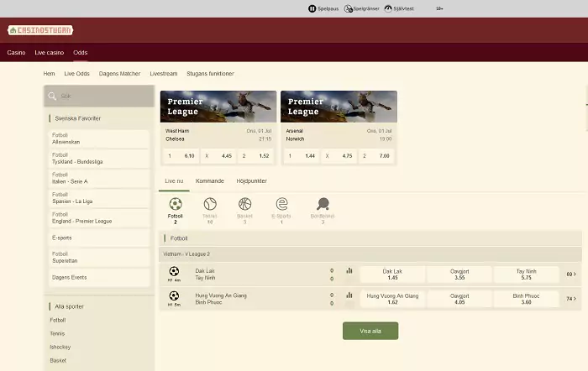Select the Fotboll sport icon

click(x=175, y=204)
